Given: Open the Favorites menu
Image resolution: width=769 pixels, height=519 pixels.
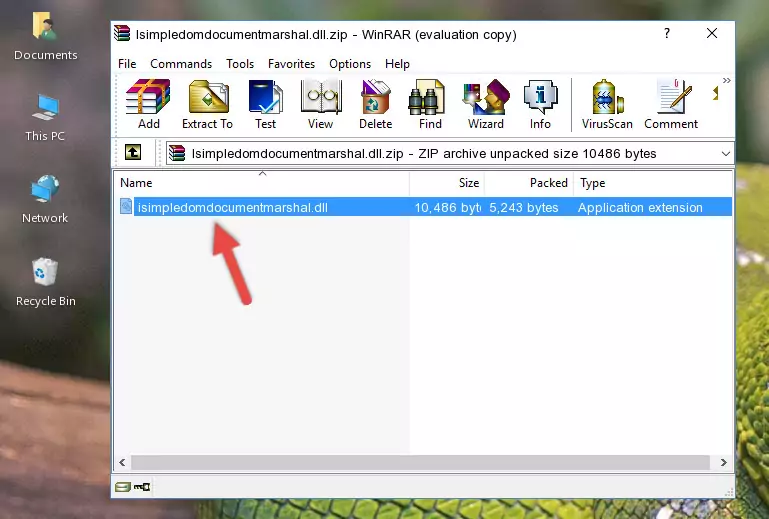Looking at the screenshot, I should tap(291, 64).
